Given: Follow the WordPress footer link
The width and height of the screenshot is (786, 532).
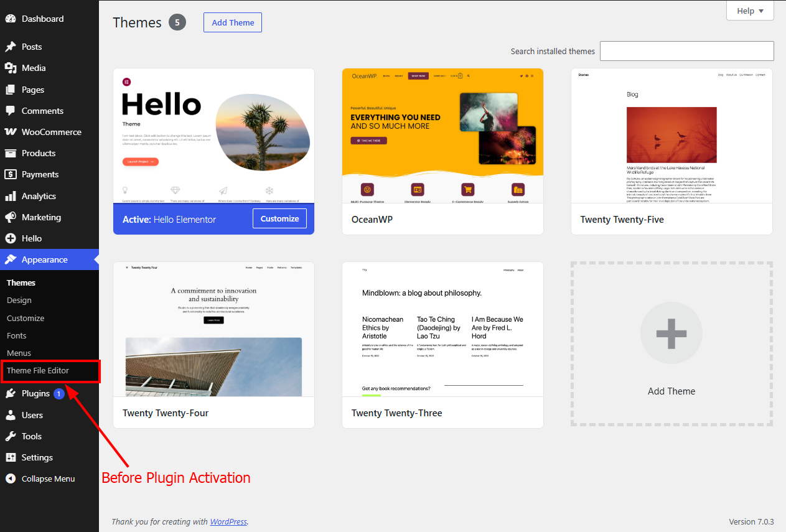Looking at the screenshot, I should click(228, 521).
